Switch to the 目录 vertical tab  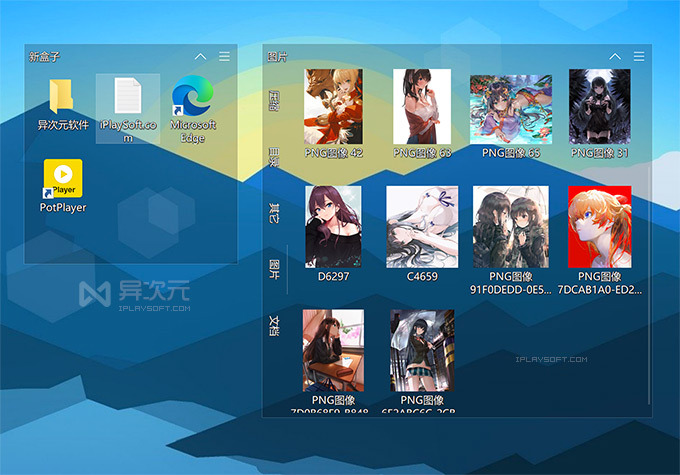tap(274, 157)
